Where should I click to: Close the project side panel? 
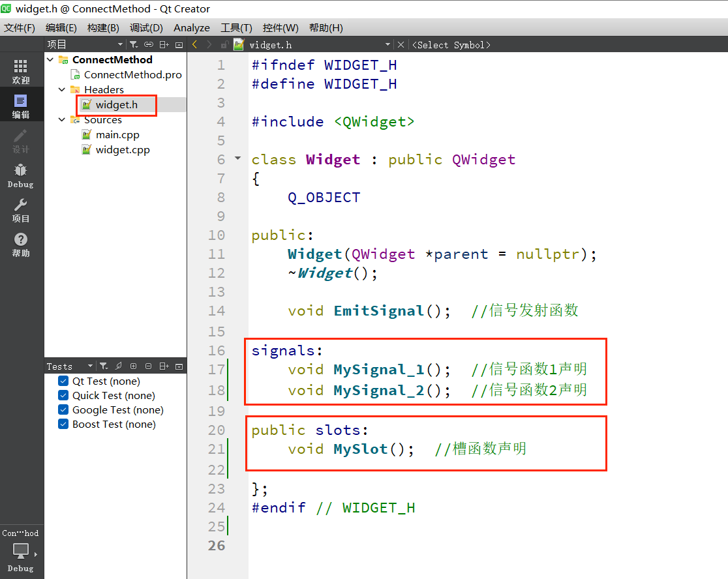(x=179, y=44)
